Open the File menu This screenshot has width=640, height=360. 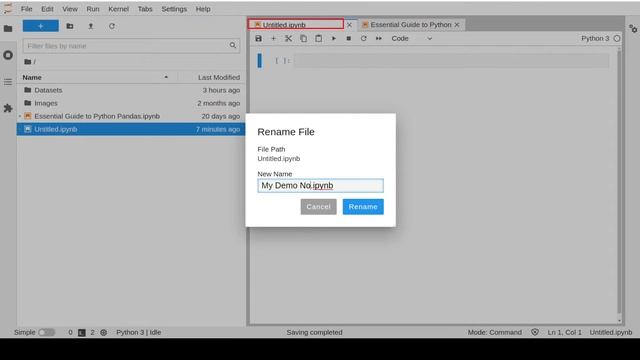click(x=27, y=9)
